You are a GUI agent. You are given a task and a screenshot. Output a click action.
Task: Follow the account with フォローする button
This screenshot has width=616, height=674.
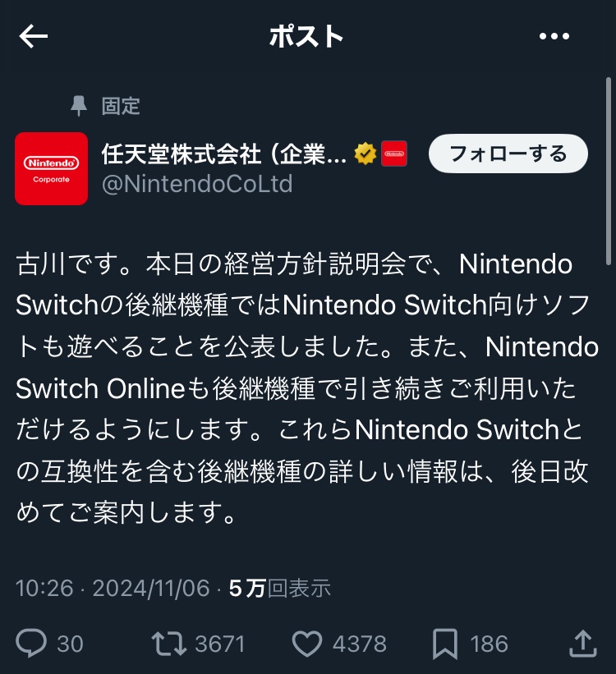coord(508,154)
